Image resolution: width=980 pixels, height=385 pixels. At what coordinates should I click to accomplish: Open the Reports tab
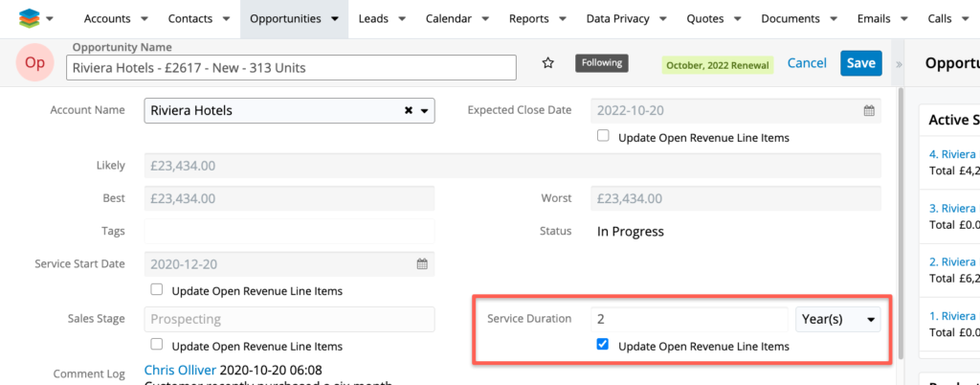[x=528, y=19]
